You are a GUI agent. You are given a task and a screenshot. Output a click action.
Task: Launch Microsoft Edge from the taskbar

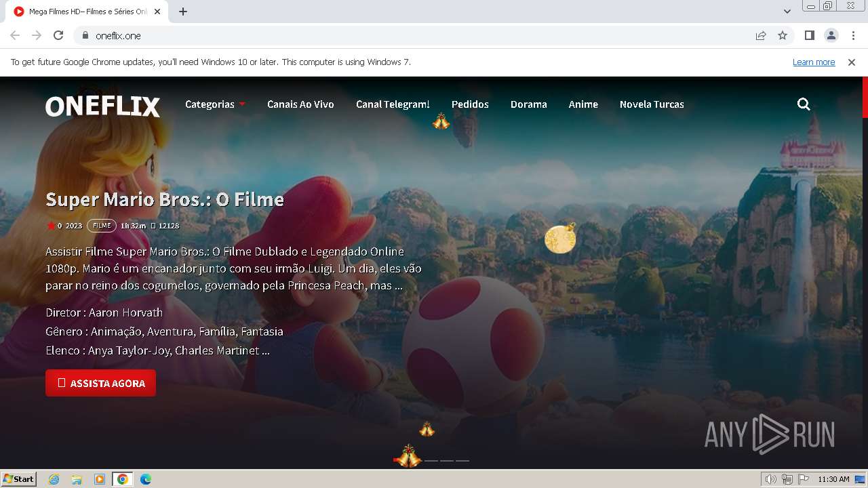point(145,479)
